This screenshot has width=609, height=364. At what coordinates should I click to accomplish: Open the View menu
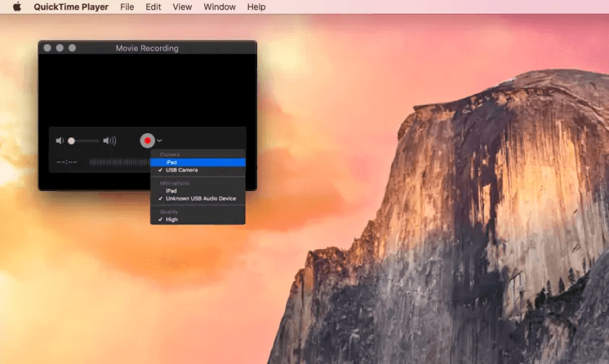[182, 7]
